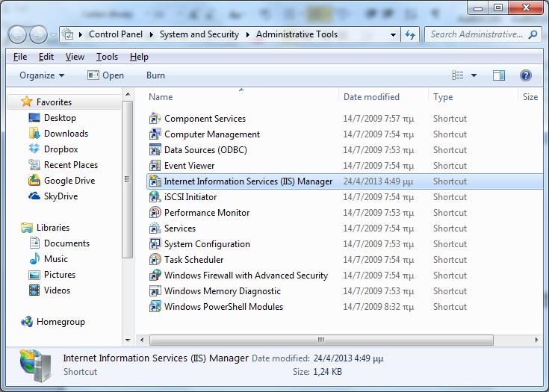Open the view options dropdown arrow
Image resolution: width=549 pixels, height=392 pixels.
pyautogui.click(x=474, y=75)
